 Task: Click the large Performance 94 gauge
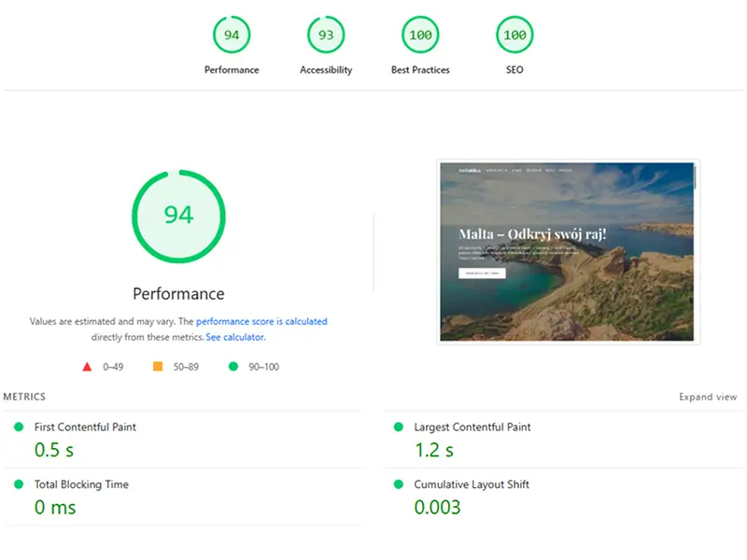[178, 216]
